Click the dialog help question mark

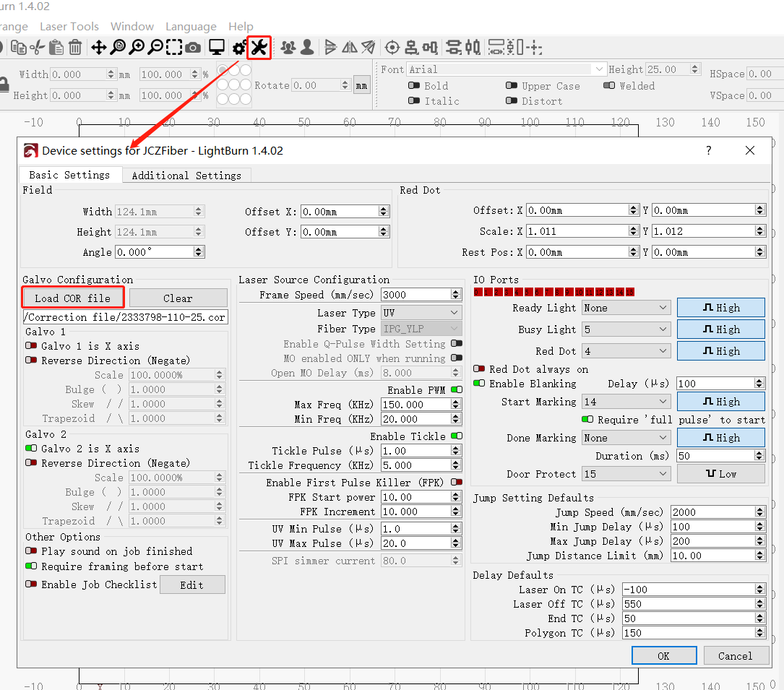coord(709,150)
